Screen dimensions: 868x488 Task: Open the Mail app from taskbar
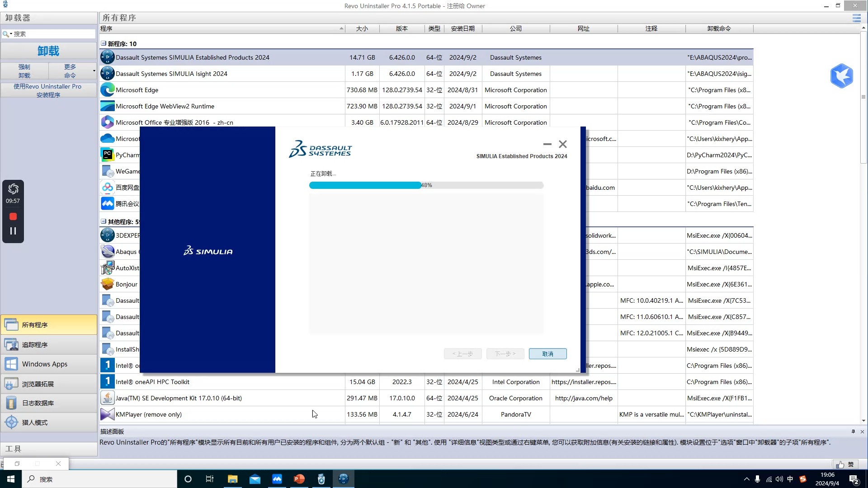255,479
